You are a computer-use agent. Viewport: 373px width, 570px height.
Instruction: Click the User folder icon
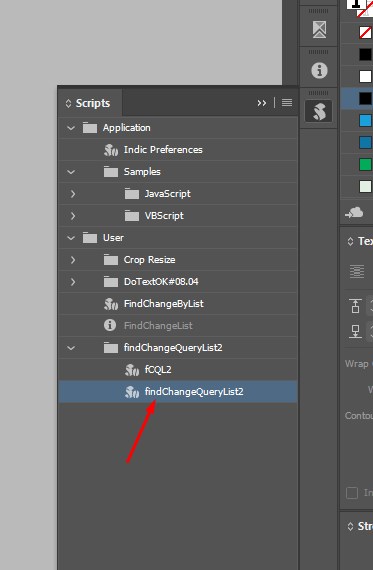click(90, 238)
